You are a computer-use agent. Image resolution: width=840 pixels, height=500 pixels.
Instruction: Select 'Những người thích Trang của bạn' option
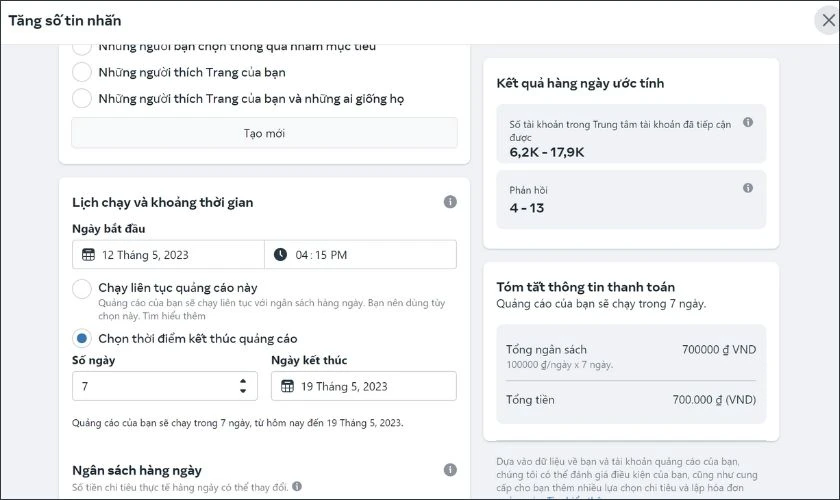pos(82,72)
